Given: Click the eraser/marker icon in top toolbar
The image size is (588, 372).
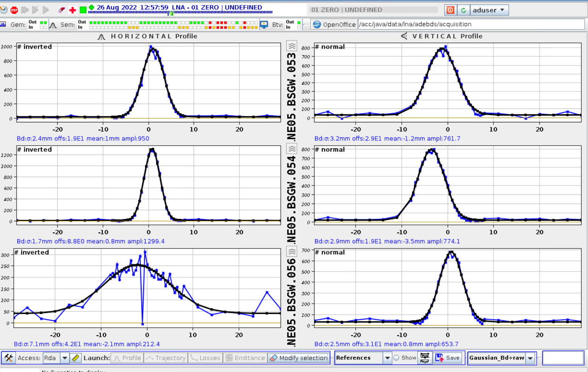Looking at the screenshot, I should [x=62, y=10].
